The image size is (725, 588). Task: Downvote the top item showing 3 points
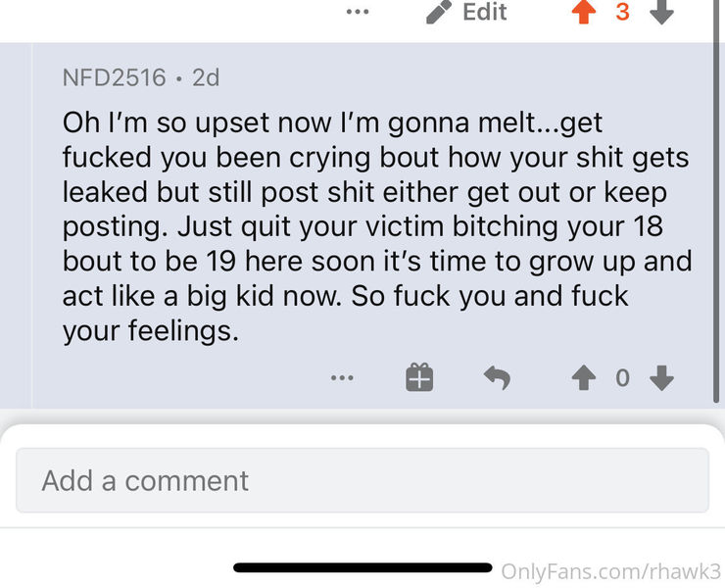pyautogui.click(x=662, y=13)
